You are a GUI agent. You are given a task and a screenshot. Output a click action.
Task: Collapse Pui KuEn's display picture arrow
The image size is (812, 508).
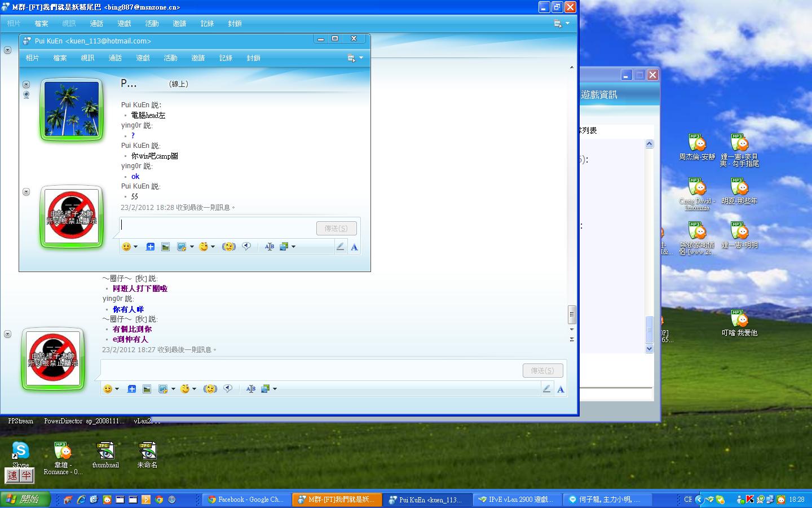[x=26, y=85]
